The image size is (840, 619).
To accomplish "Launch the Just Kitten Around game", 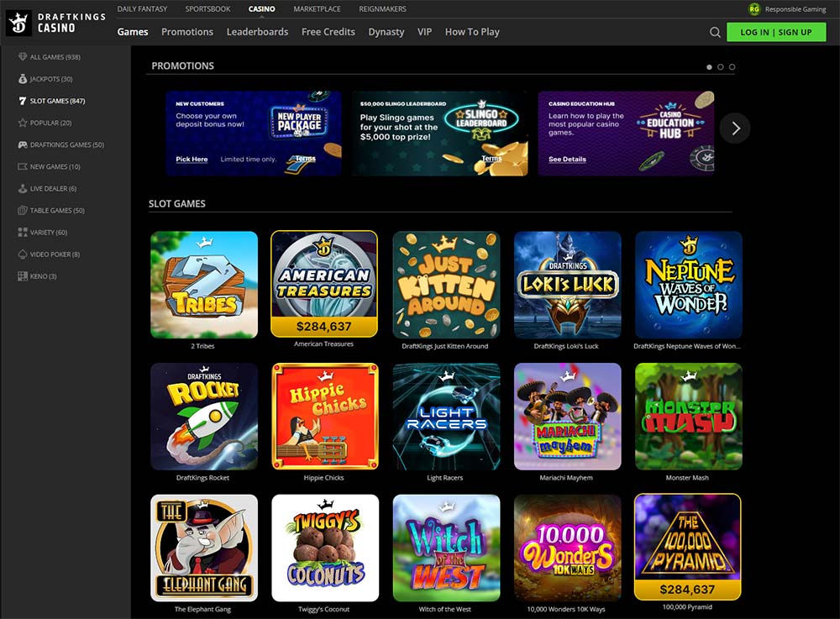I will 446,285.
